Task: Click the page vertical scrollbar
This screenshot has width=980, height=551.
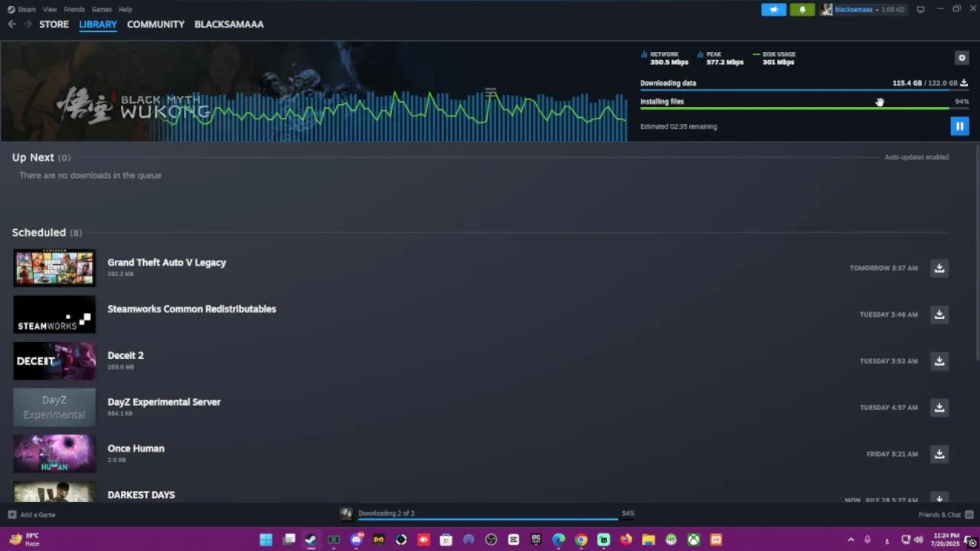Action: click(977, 253)
